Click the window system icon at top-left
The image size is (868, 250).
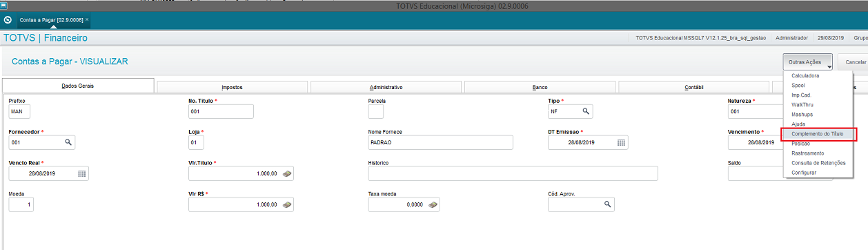[x=3, y=5]
